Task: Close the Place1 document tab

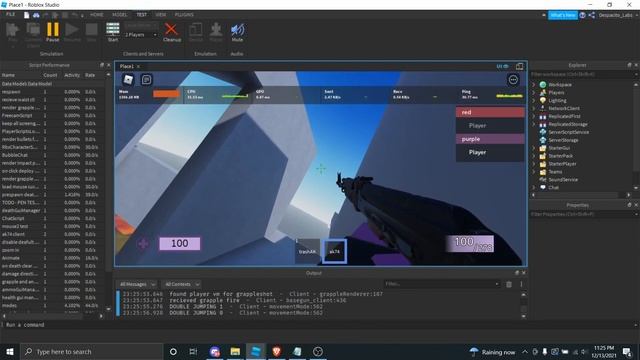Action: (x=138, y=66)
